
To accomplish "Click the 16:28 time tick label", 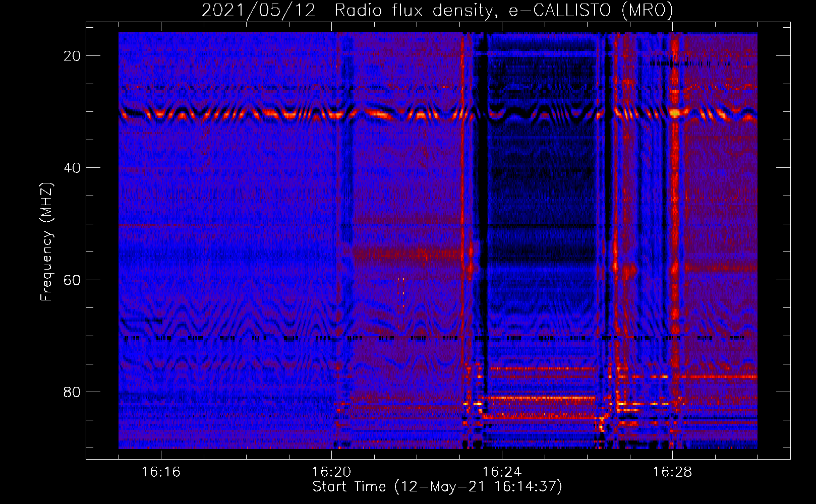I will tap(672, 472).
